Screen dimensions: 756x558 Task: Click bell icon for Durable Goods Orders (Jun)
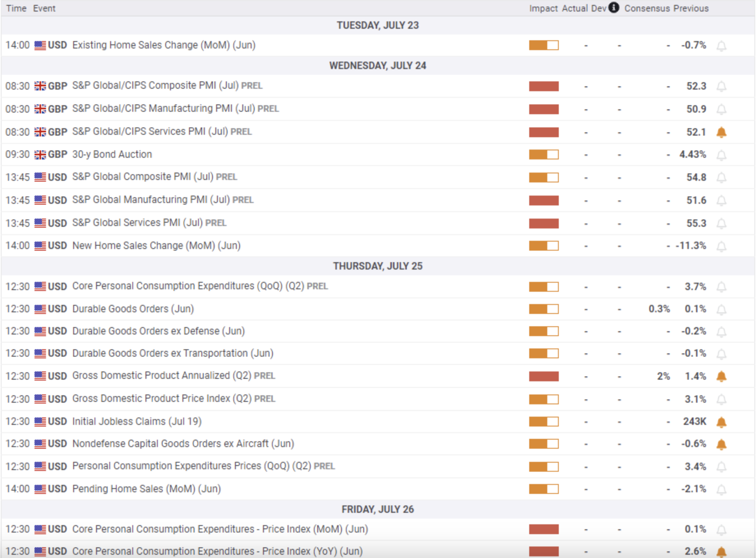point(721,309)
